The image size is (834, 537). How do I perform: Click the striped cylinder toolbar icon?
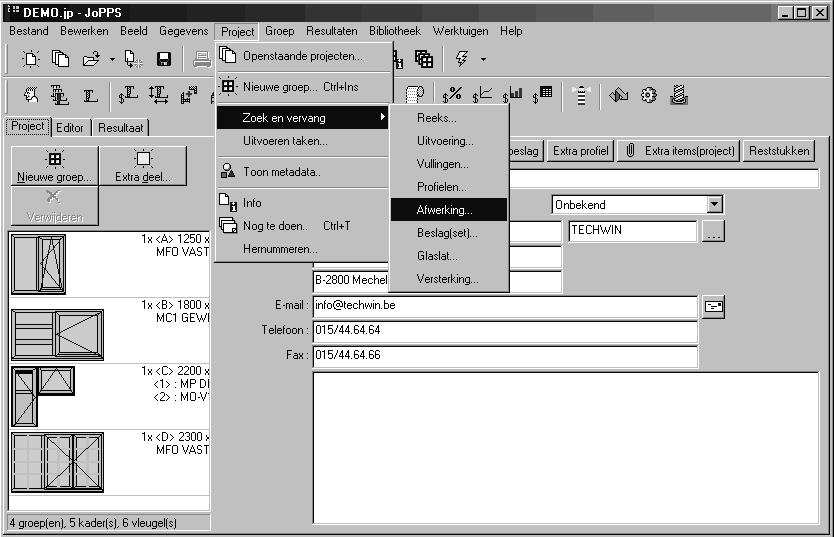click(x=581, y=95)
